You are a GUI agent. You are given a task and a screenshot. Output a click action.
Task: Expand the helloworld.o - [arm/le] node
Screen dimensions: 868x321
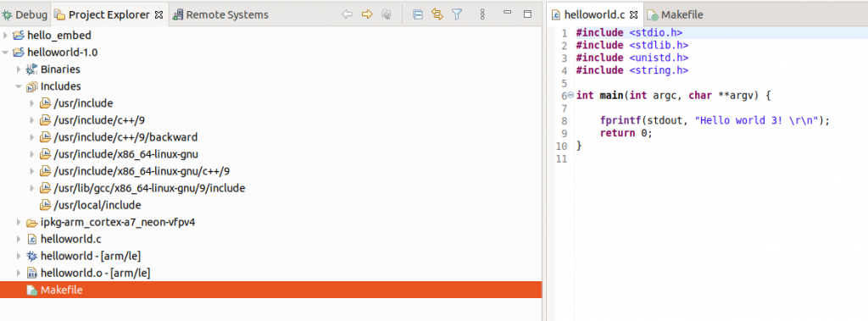pyautogui.click(x=19, y=273)
